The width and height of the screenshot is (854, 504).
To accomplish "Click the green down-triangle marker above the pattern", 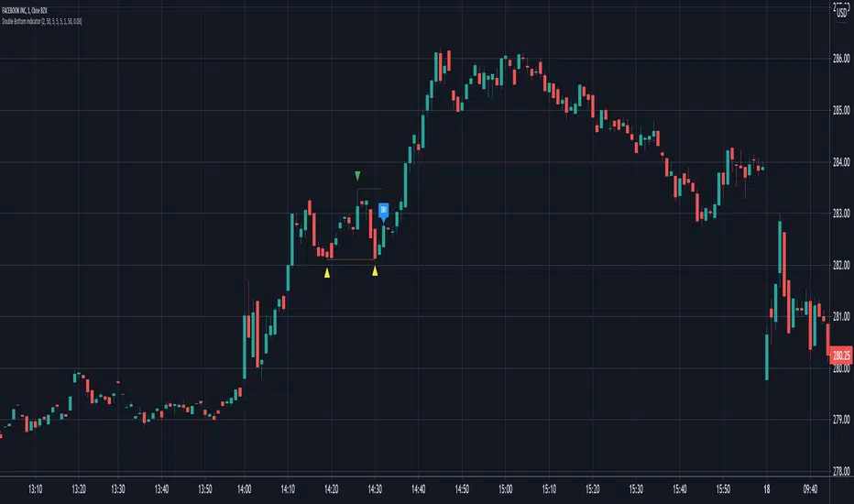I will [357, 175].
